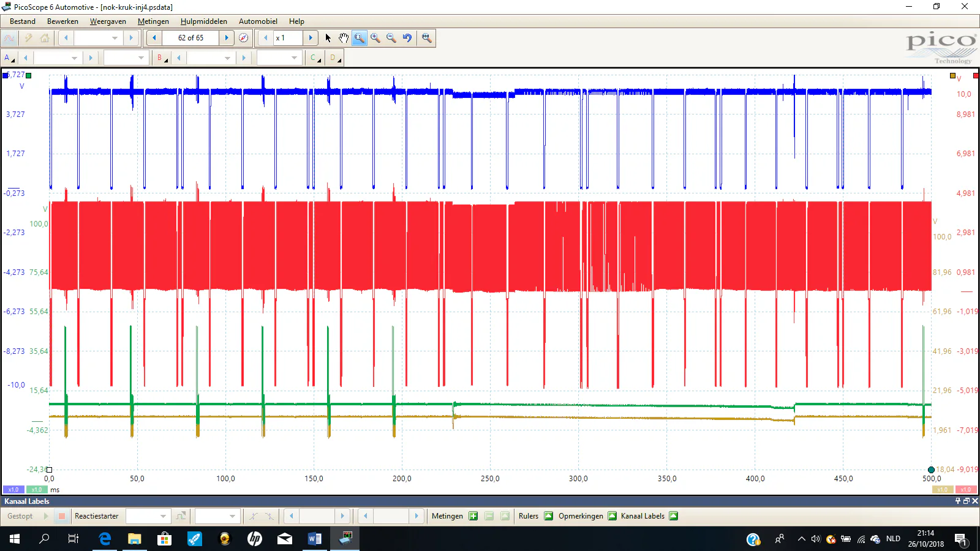Image resolution: width=980 pixels, height=551 pixels.
Task: Click the zoom-out magnifier tool
Action: pyautogui.click(x=391, y=38)
